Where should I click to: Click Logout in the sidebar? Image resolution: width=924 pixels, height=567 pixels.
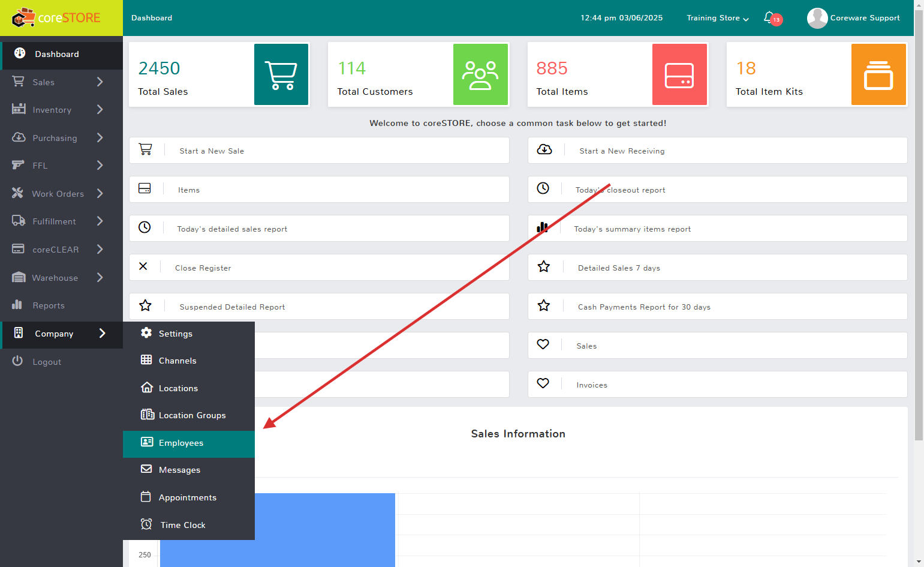pyautogui.click(x=61, y=362)
